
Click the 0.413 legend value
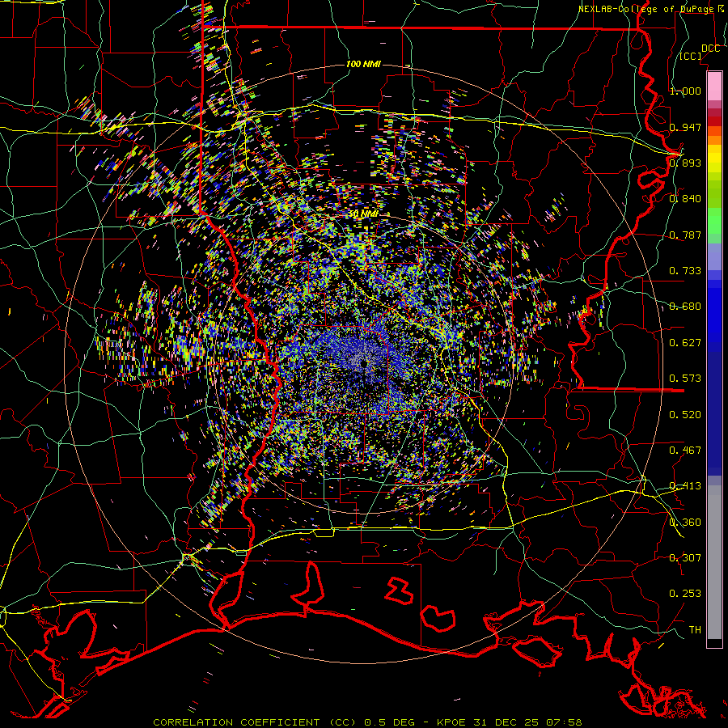pos(685,486)
